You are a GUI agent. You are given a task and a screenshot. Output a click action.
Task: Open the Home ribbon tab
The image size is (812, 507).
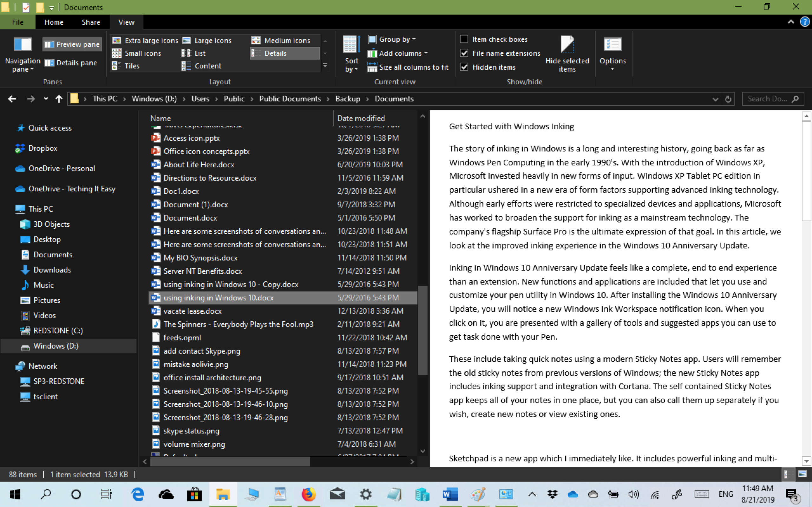pos(54,22)
